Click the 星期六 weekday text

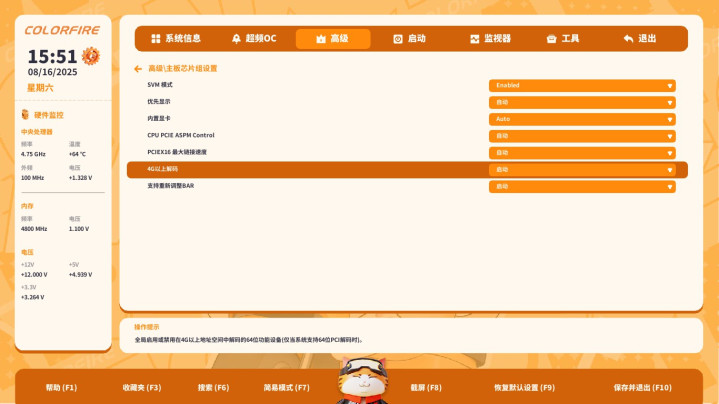(40, 88)
